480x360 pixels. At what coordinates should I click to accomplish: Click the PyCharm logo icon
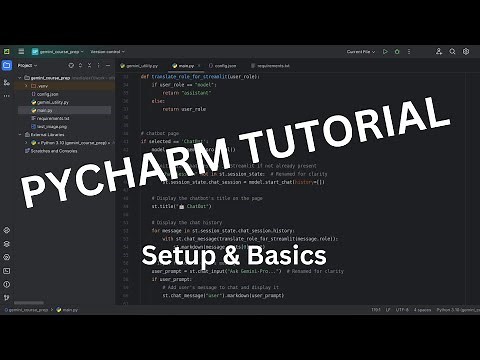(x=7, y=51)
